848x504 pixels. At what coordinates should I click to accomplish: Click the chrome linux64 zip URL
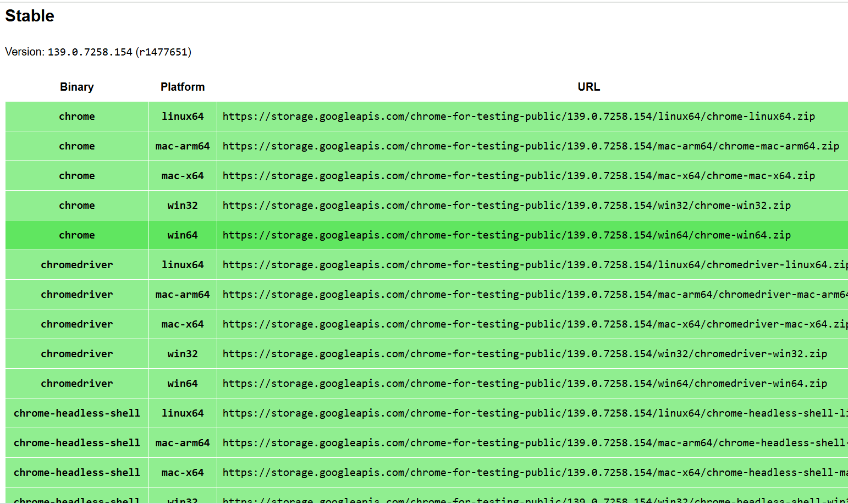click(x=519, y=117)
